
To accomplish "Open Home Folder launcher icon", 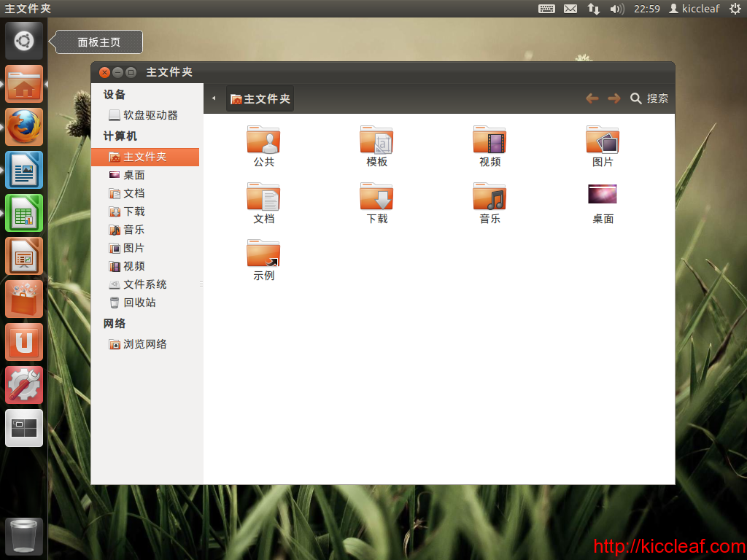I will pyautogui.click(x=24, y=85).
